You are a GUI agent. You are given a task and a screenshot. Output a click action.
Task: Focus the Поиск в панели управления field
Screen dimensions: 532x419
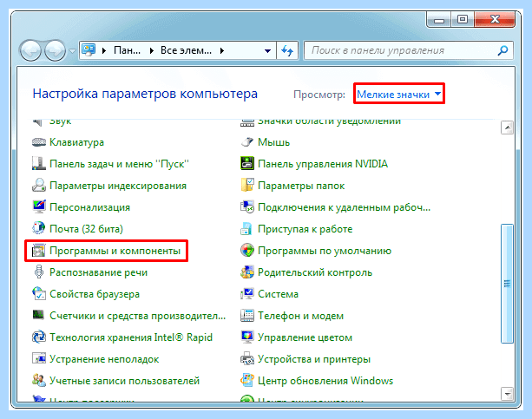[x=409, y=50]
